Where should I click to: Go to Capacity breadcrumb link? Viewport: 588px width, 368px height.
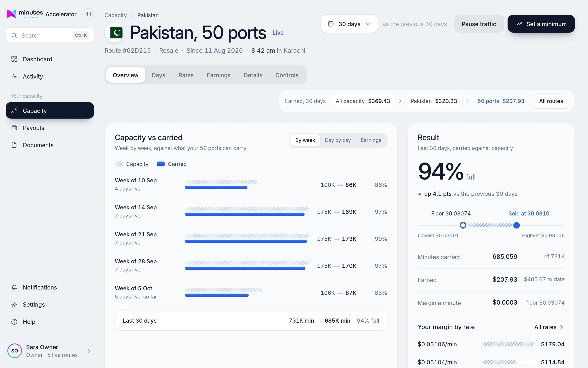(116, 15)
